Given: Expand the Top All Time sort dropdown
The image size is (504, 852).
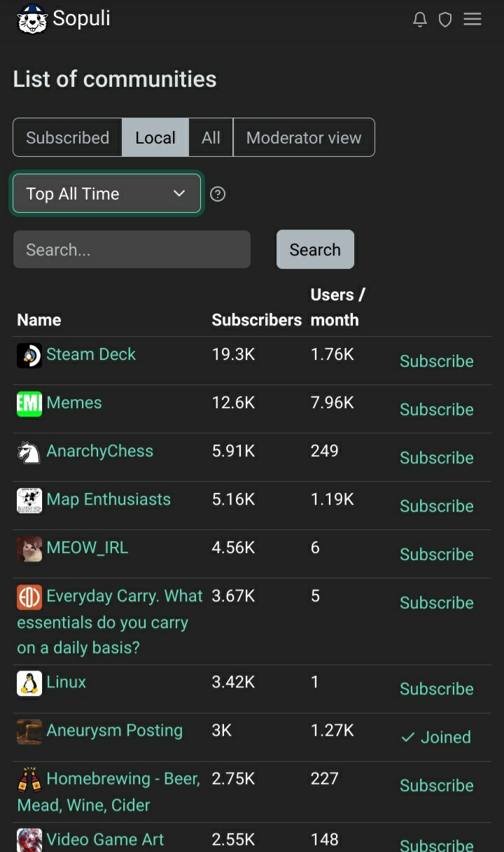Looking at the screenshot, I should (x=107, y=194).
